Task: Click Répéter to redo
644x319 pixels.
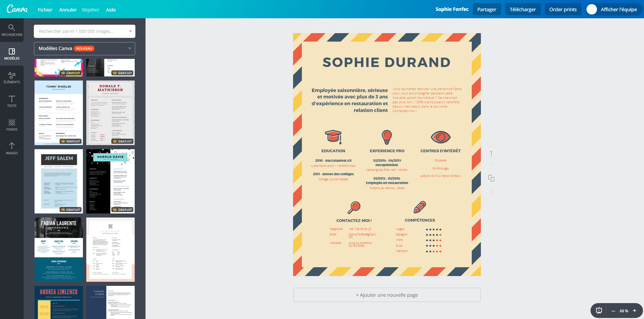Action: (91, 10)
